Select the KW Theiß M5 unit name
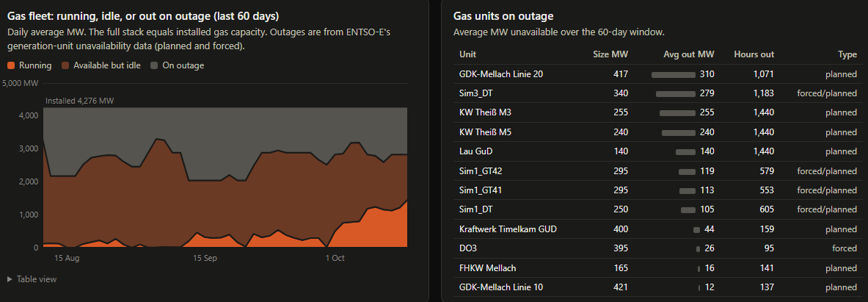 click(486, 132)
